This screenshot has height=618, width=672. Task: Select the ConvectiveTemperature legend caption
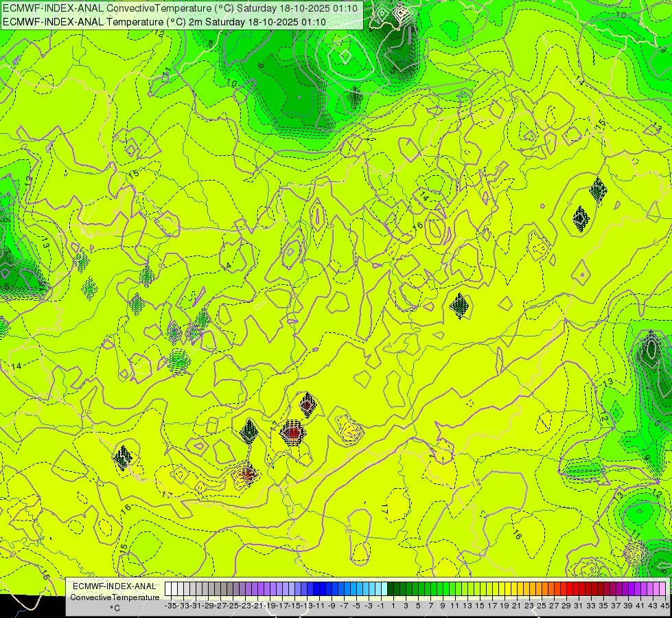pyautogui.click(x=115, y=597)
